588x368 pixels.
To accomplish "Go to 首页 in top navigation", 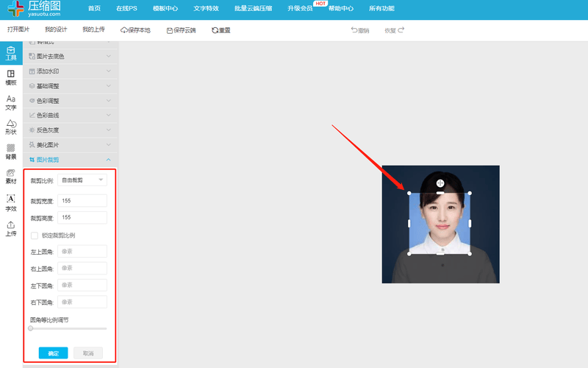I will tap(95, 8).
